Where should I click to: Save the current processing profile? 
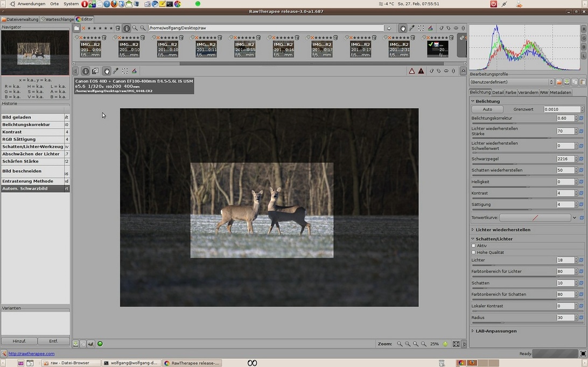tap(567, 82)
